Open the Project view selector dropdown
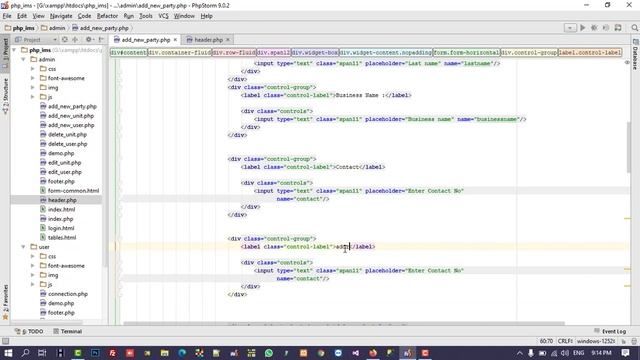The width and height of the screenshot is (640, 360). pos(36,40)
